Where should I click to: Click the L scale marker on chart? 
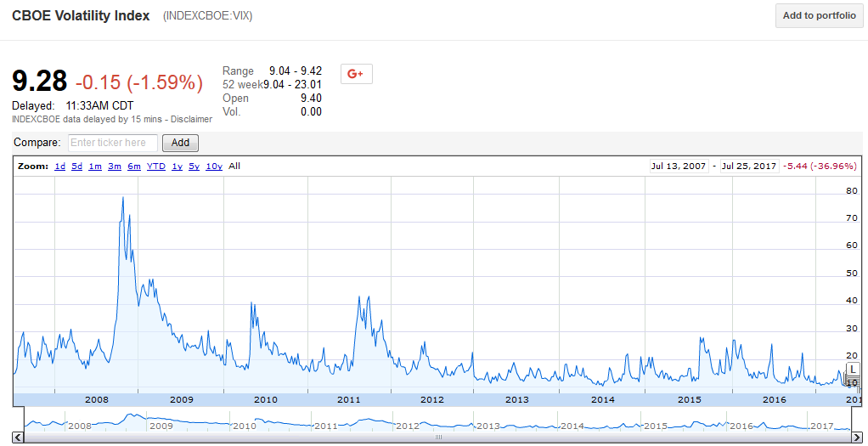click(853, 370)
